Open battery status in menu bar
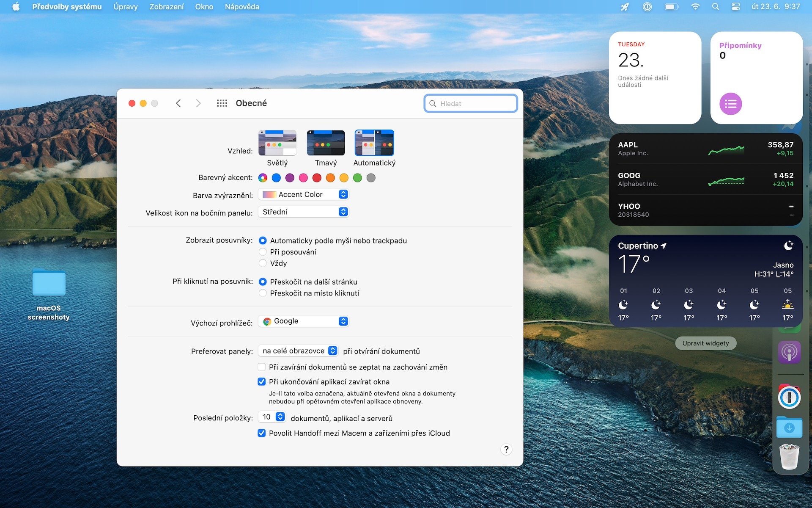This screenshot has width=812, height=508. [x=672, y=7]
